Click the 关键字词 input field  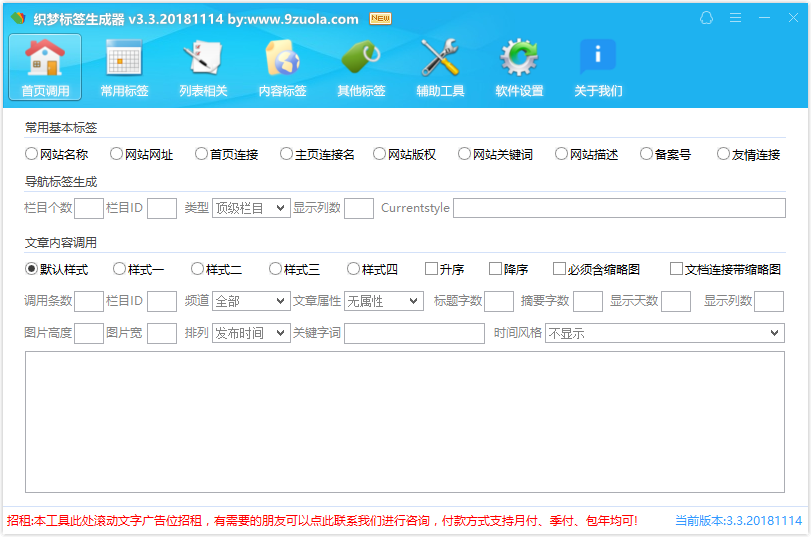[x=414, y=333]
